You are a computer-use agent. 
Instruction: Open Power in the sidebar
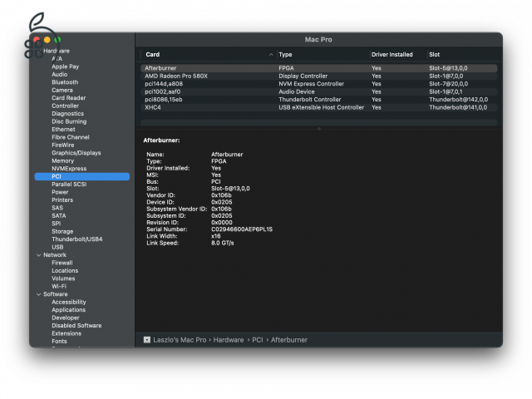pyautogui.click(x=60, y=192)
